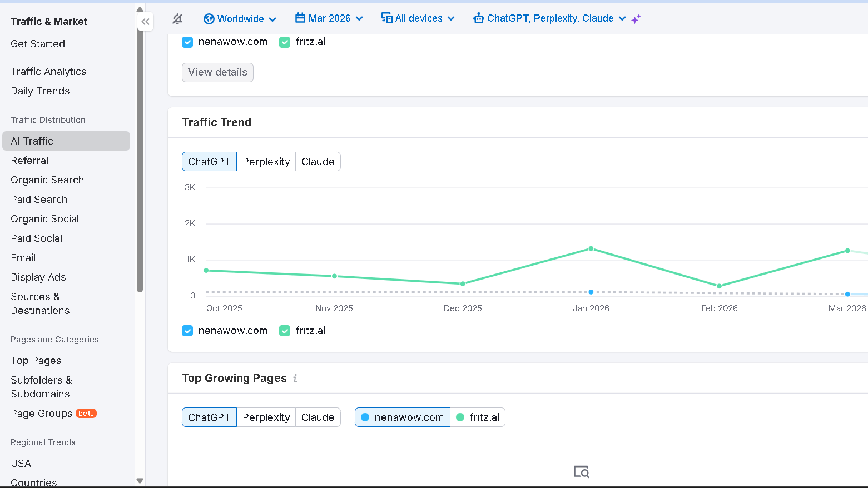Click the robot icon beside ChatGPT, Perplexity, Claude
This screenshot has width=868, height=488.
[x=478, y=18]
